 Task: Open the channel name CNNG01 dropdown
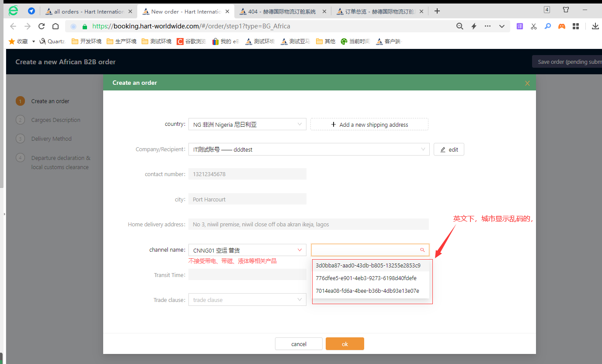[247, 250]
